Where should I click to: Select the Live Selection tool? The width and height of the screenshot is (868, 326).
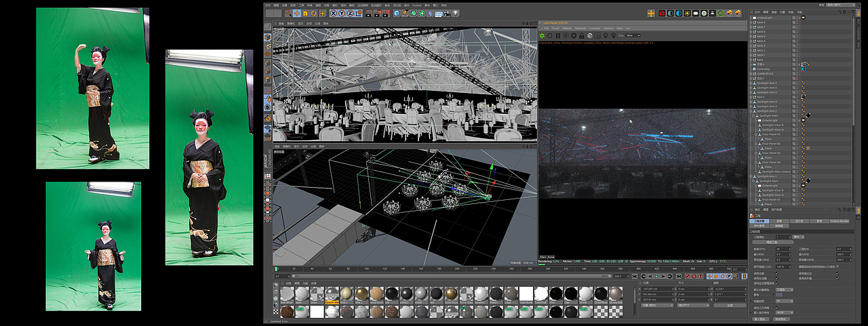tap(288, 14)
